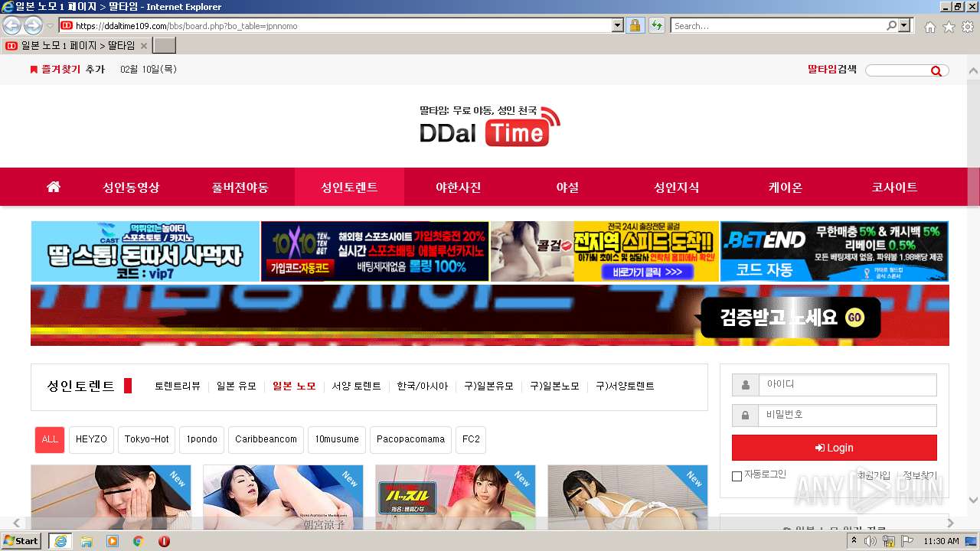Viewport: 980px width, 551px height.
Task: Open the browser Tools gear icon
Action: point(968,27)
